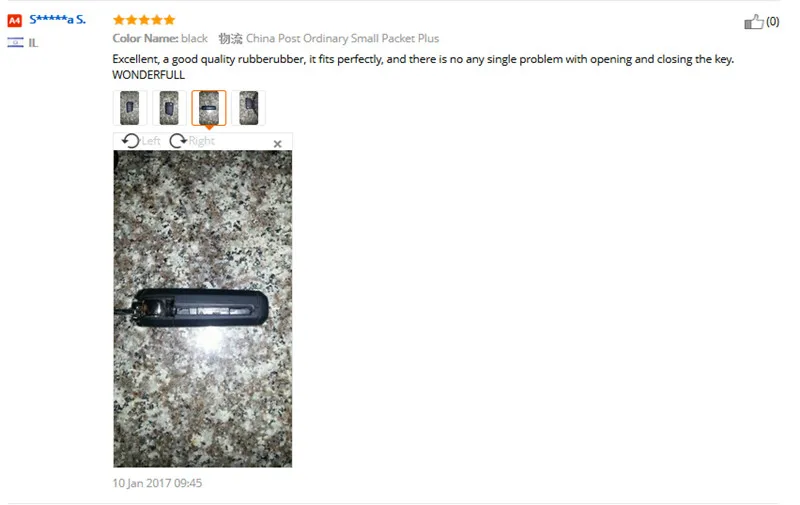The height and width of the screenshot is (505, 800).
Task: Rotate the photo right
Action: point(178,140)
